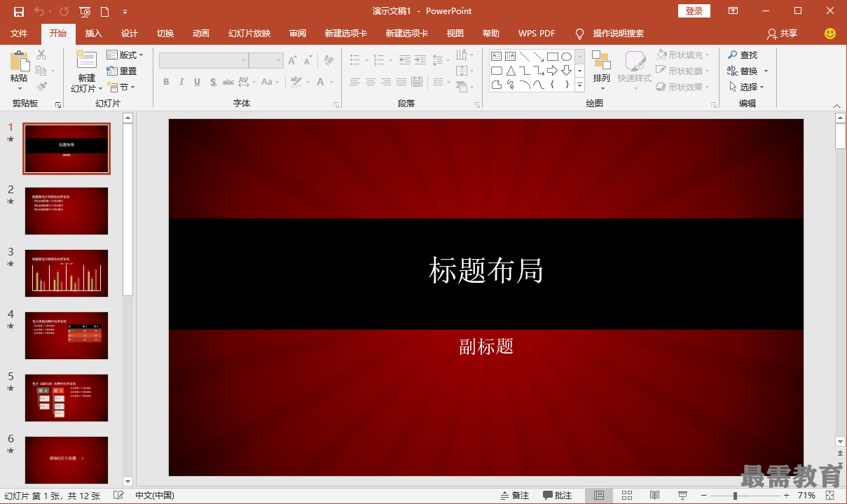The width and height of the screenshot is (847, 504).
Task: Click the 批注 comments button
Action: (x=558, y=496)
